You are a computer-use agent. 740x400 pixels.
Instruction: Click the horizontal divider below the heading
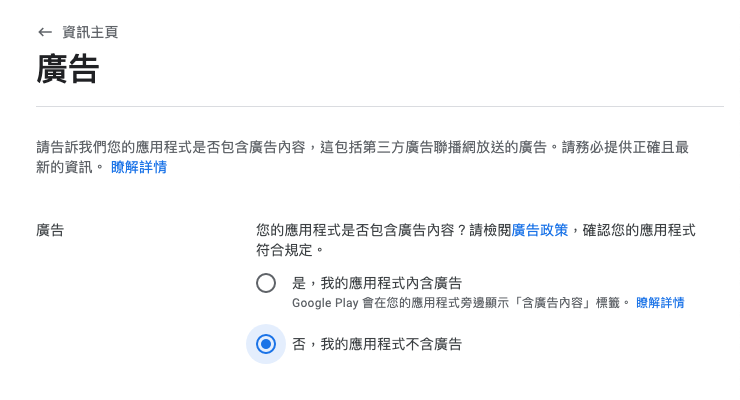tap(380, 107)
